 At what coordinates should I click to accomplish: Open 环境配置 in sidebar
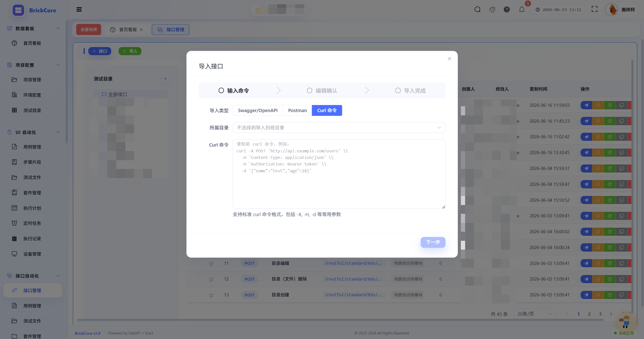[32, 95]
